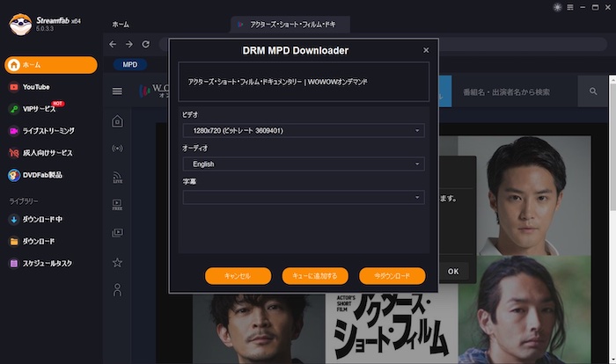Open ライブストリーミング in the sidebar
Viewport: 616px width, 364px height.
point(48,131)
